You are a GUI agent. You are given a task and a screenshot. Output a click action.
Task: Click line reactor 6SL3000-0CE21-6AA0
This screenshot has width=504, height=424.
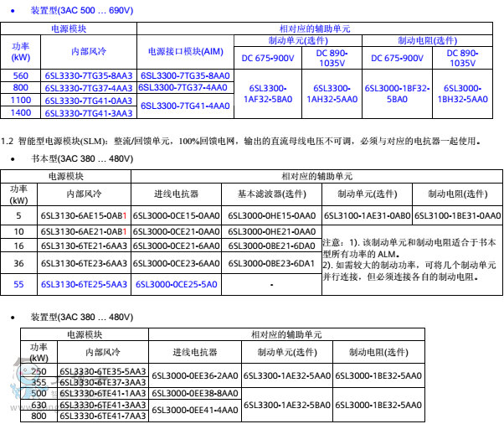click(176, 246)
